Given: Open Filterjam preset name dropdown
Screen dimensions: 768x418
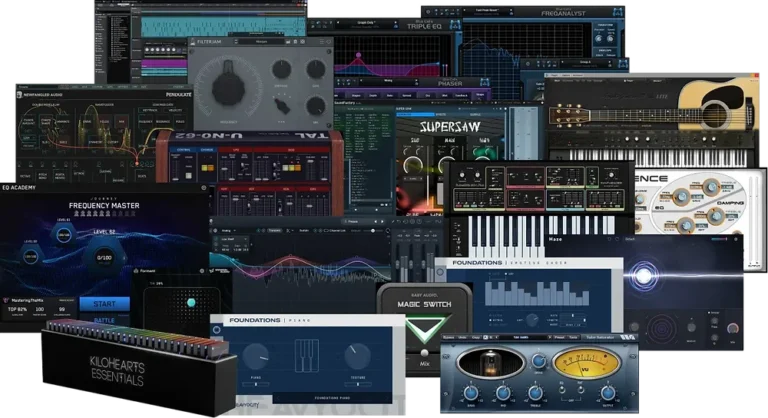Looking at the screenshot, I should 262,42.
